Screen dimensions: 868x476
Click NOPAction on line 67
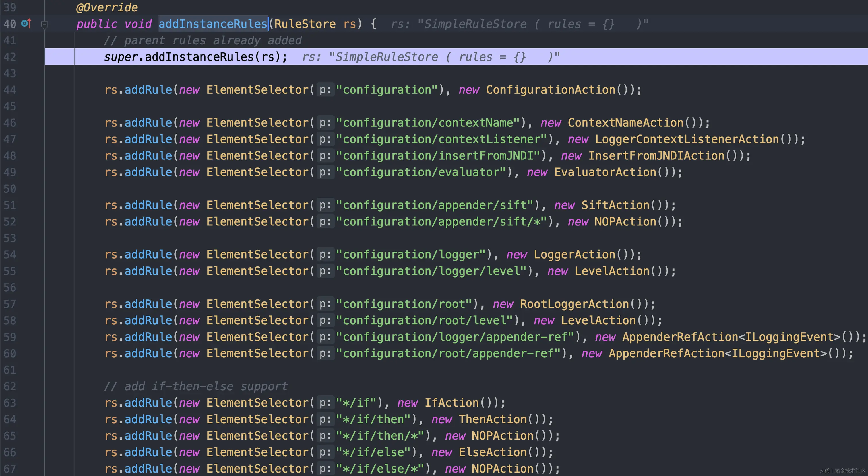point(502,469)
